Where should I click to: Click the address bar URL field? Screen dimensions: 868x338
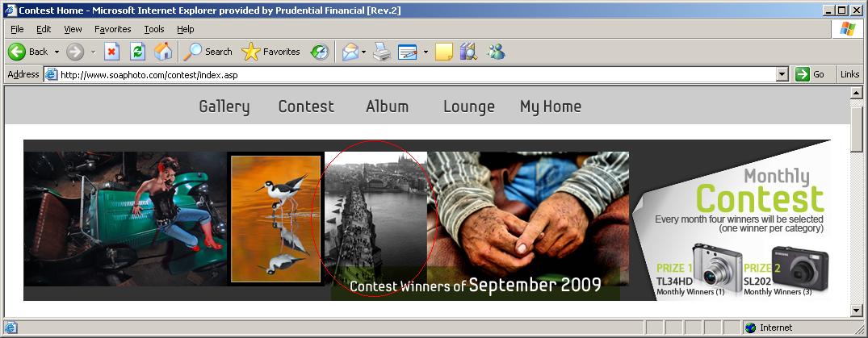[x=404, y=74]
